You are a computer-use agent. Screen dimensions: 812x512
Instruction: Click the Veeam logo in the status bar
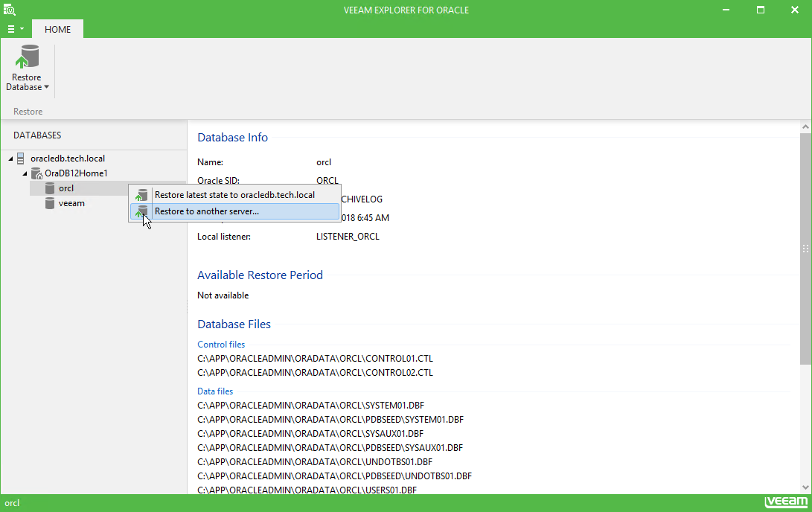786,502
